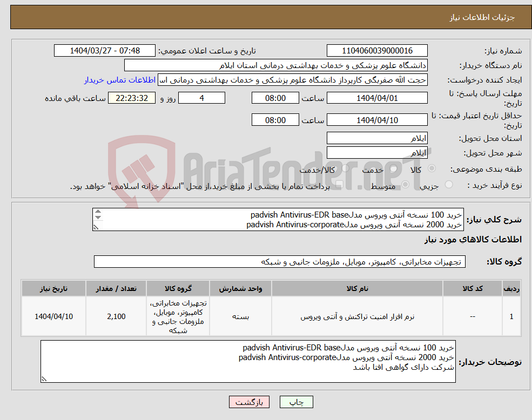Select the کالا/خدمت radio button
532x420 pixels.
click(345, 168)
